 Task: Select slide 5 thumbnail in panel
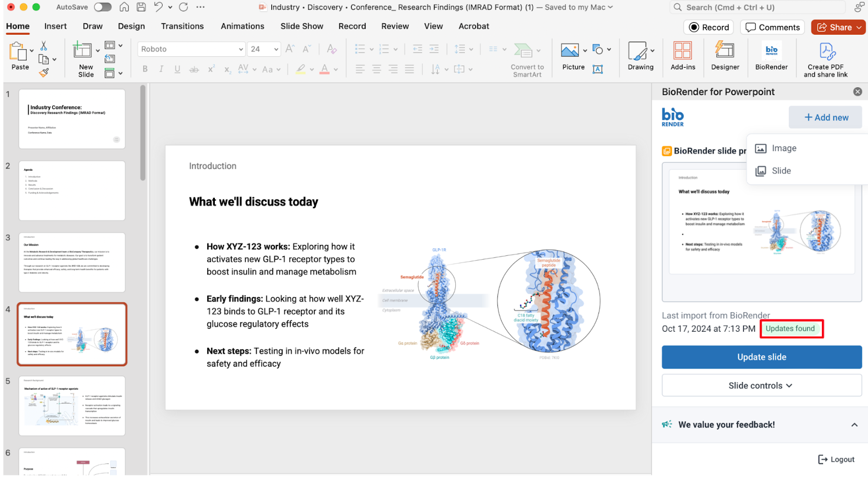coord(72,406)
